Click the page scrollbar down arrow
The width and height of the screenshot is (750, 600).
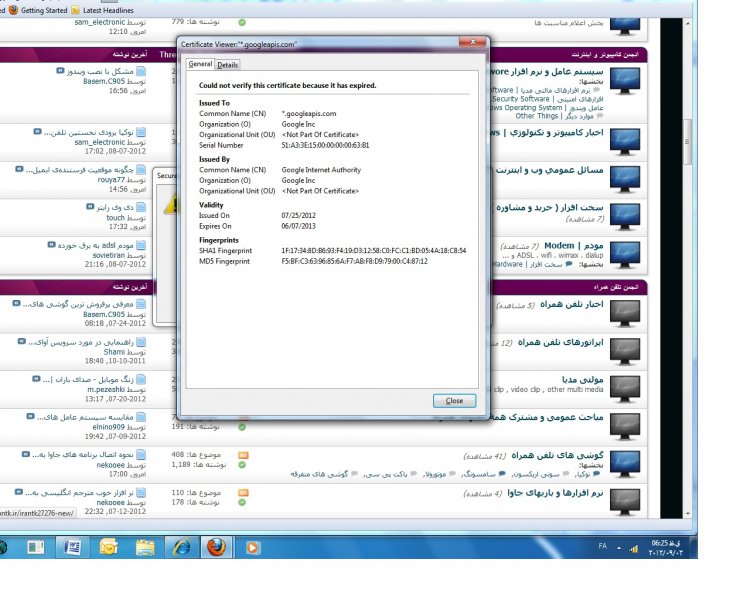tap(688, 513)
